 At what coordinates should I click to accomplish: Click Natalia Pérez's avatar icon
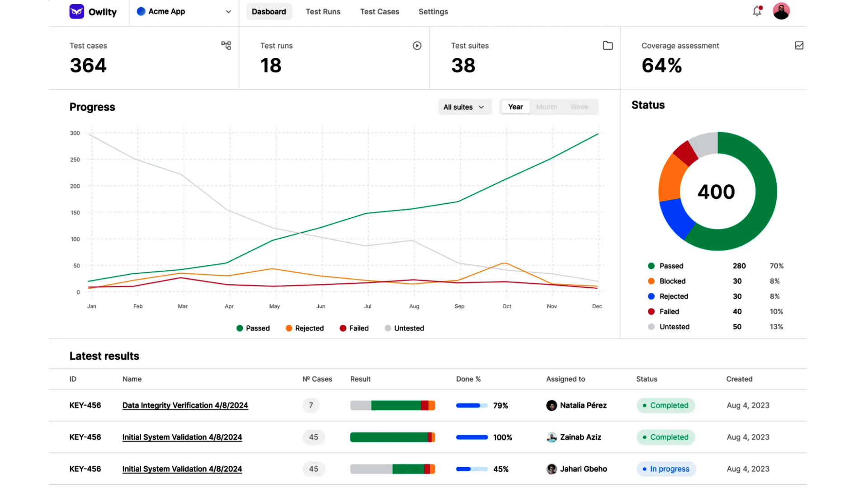tap(552, 405)
